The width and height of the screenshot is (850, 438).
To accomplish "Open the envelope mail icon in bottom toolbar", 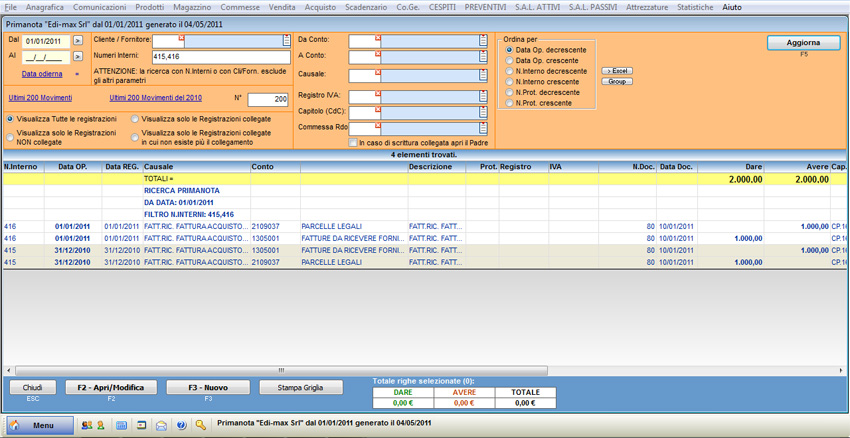I will pos(161,425).
